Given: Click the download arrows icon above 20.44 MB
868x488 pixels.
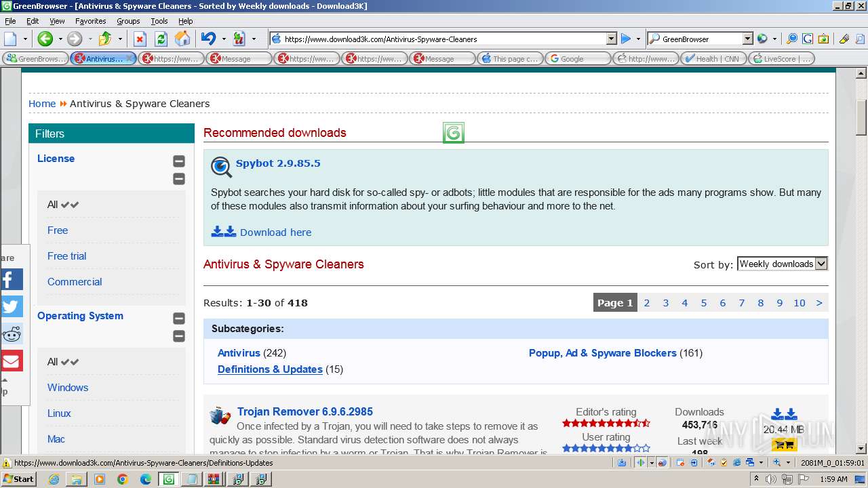Looking at the screenshot, I should [784, 414].
